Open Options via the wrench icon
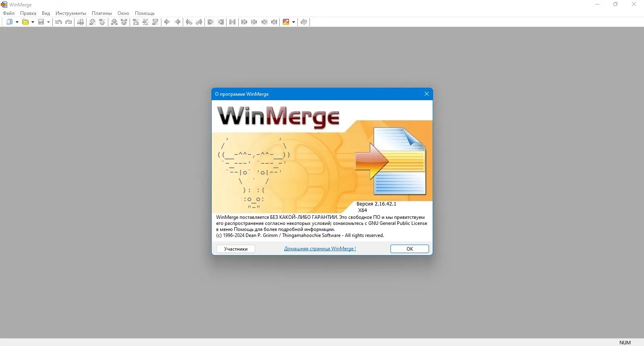 click(286, 22)
